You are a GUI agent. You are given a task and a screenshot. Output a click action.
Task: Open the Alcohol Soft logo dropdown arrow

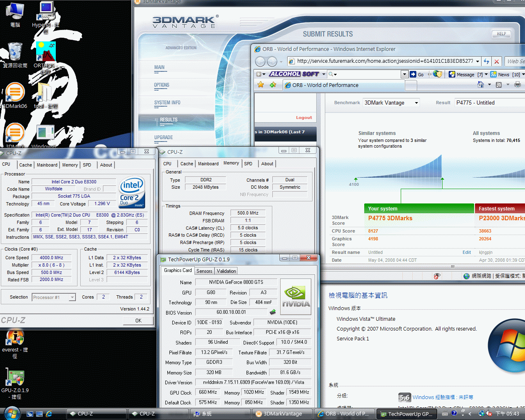point(324,74)
